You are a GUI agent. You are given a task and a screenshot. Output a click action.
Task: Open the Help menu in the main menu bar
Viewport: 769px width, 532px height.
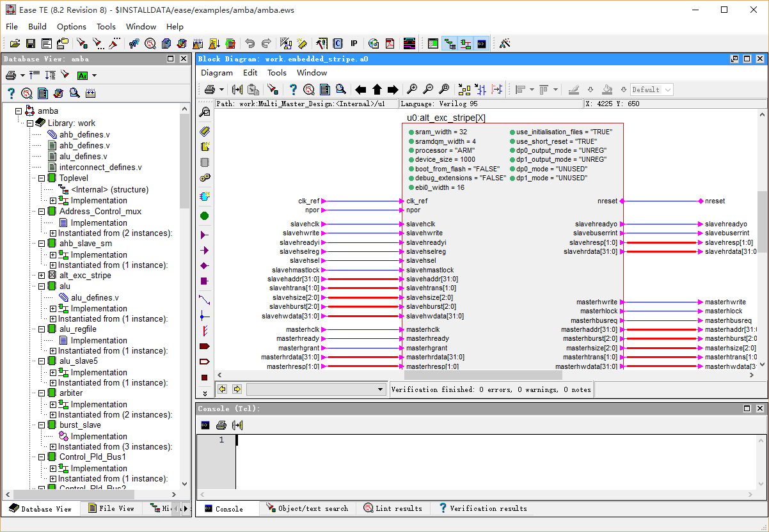(175, 26)
